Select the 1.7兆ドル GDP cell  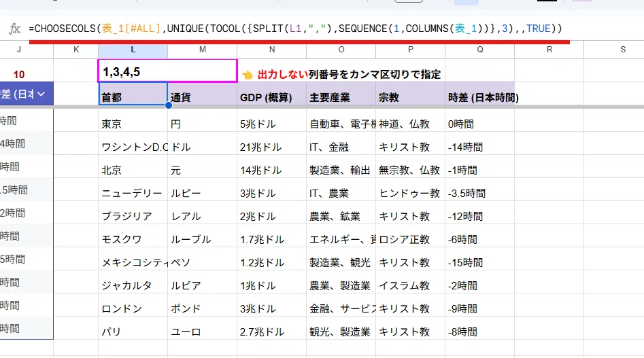tap(272, 236)
